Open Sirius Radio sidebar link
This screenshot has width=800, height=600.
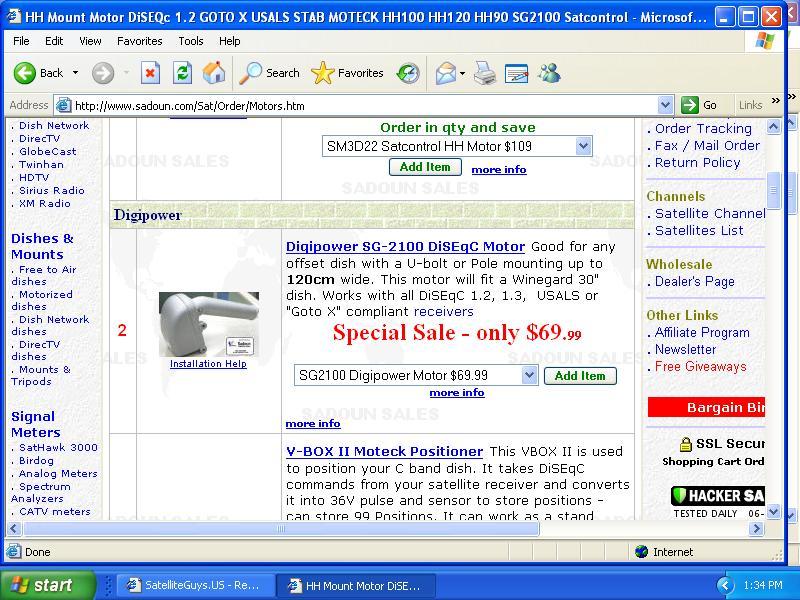click(52, 191)
